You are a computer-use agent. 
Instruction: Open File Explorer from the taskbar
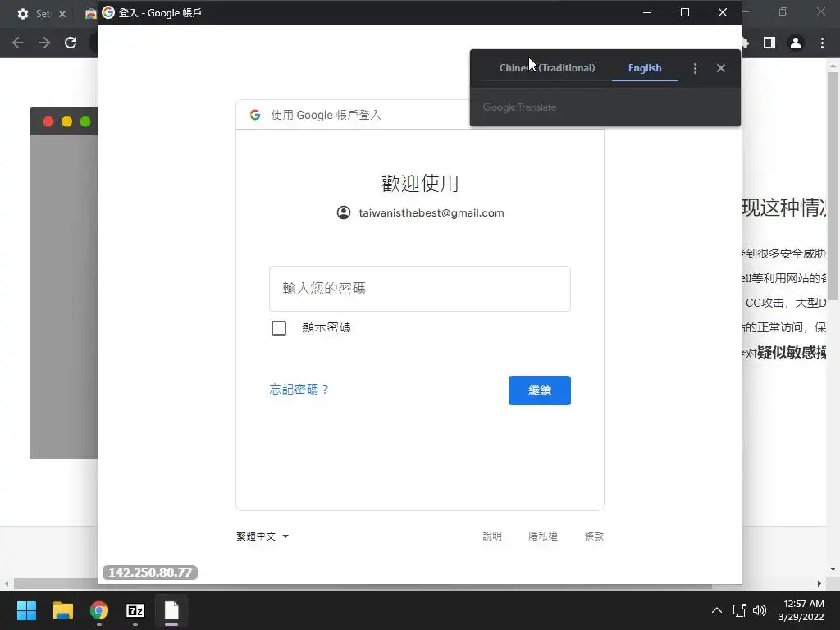[62, 610]
